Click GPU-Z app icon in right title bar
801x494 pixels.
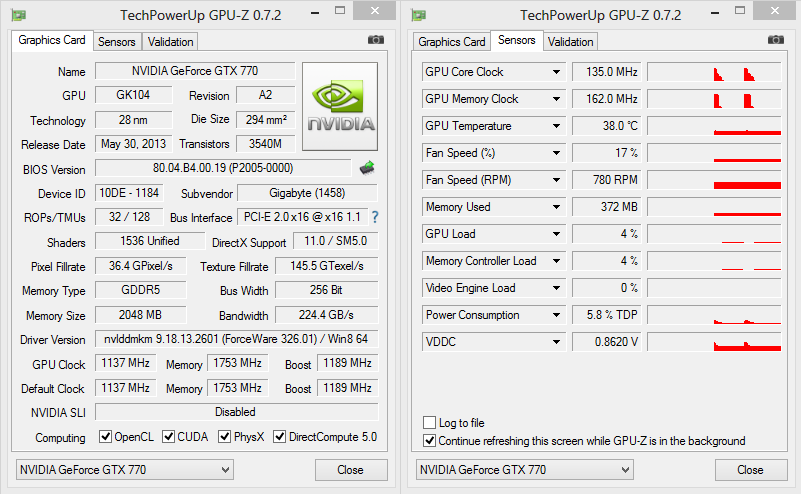419,15
